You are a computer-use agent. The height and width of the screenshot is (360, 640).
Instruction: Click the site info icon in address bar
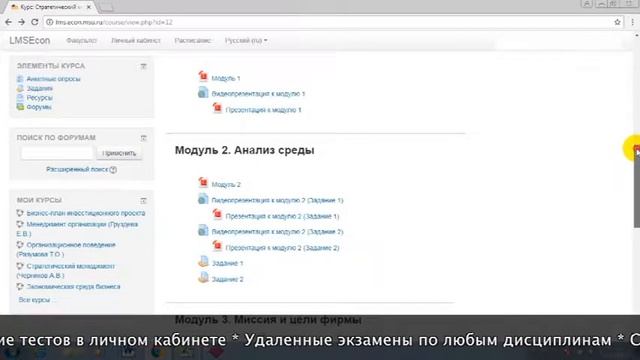[x=50, y=22]
